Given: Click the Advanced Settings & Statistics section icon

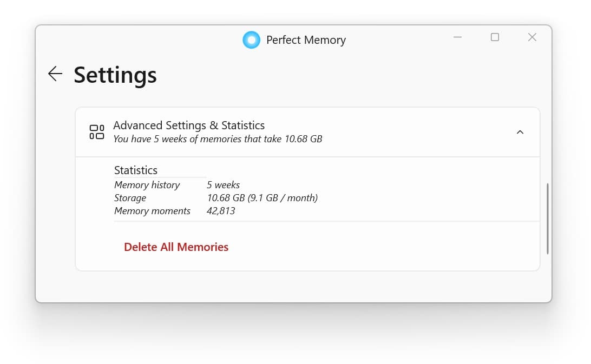Looking at the screenshot, I should click(96, 131).
